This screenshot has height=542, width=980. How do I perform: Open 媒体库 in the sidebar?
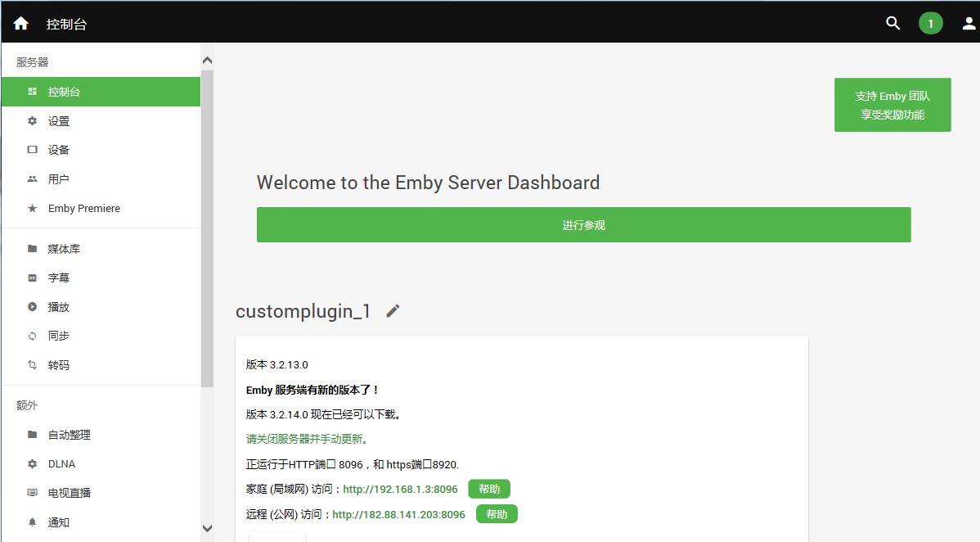pyautogui.click(x=101, y=248)
